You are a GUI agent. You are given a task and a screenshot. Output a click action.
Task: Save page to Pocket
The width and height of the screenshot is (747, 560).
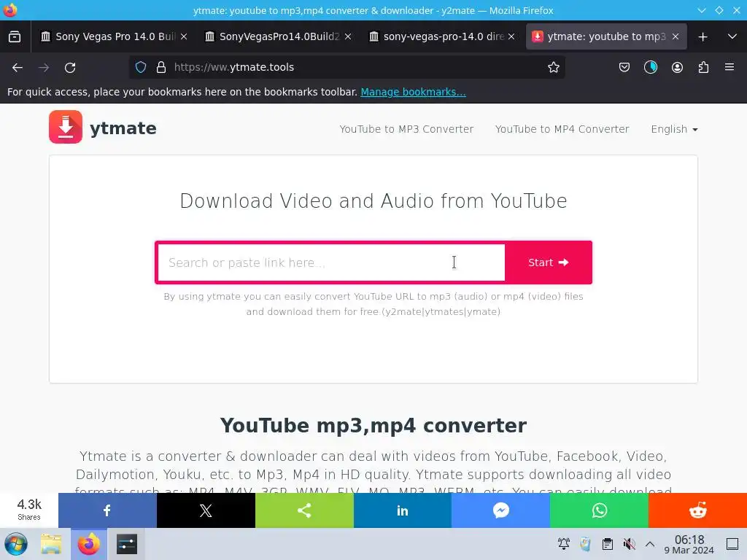click(x=624, y=68)
